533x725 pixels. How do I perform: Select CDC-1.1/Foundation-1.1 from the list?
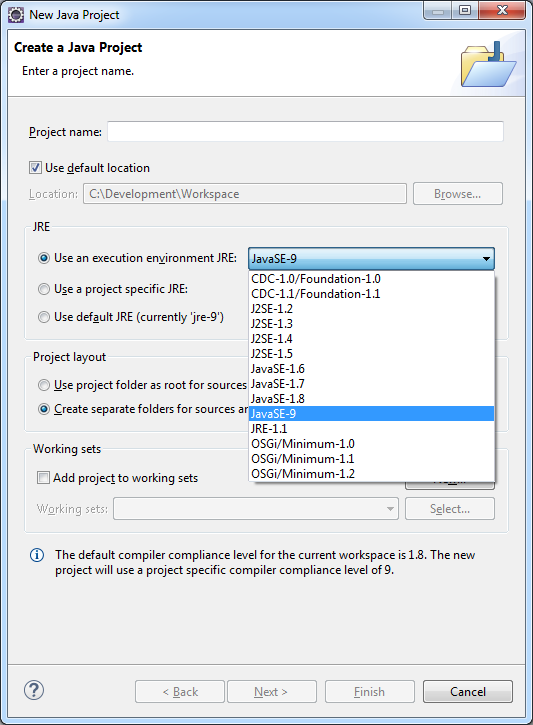tap(371, 294)
